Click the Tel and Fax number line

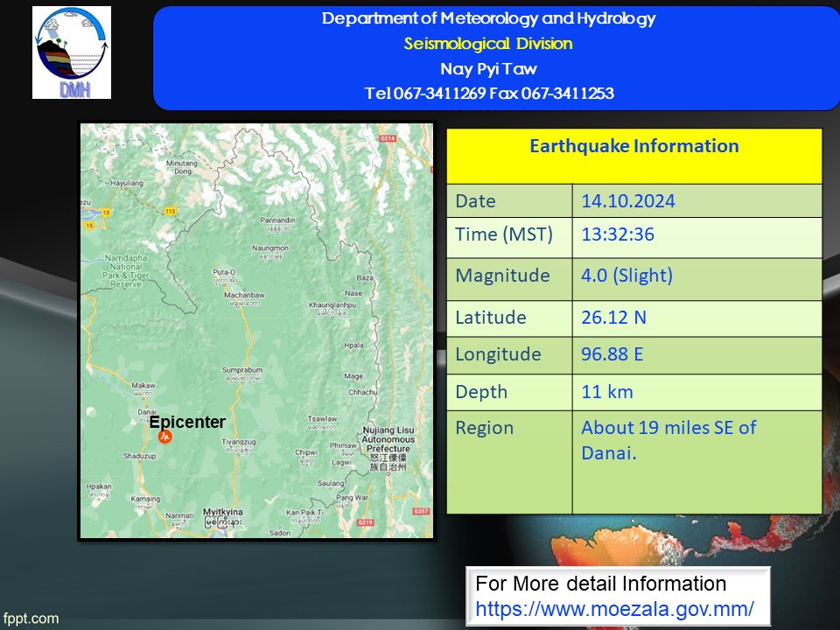[489, 94]
